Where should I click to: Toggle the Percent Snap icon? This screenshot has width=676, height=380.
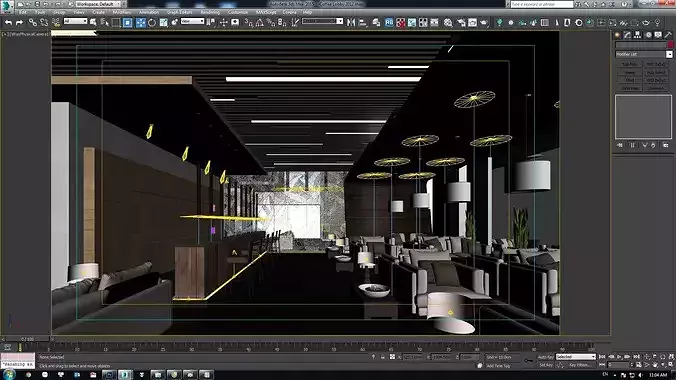[x=271, y=22]
